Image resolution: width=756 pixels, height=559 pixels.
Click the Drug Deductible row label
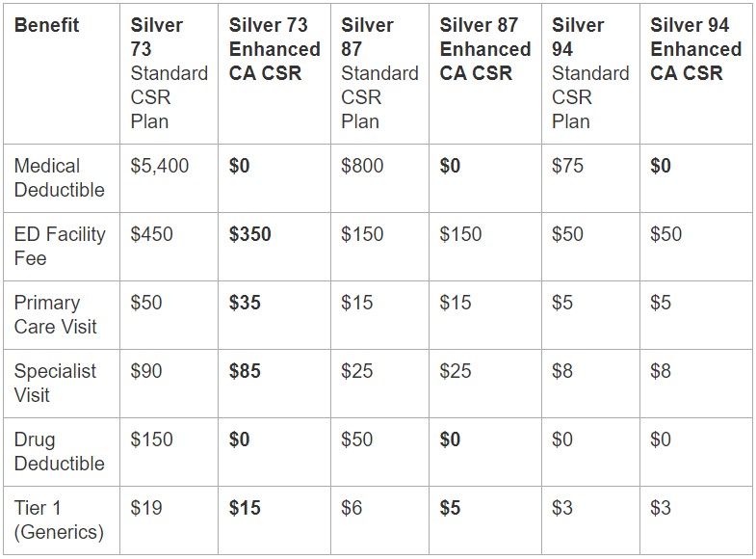59,451
